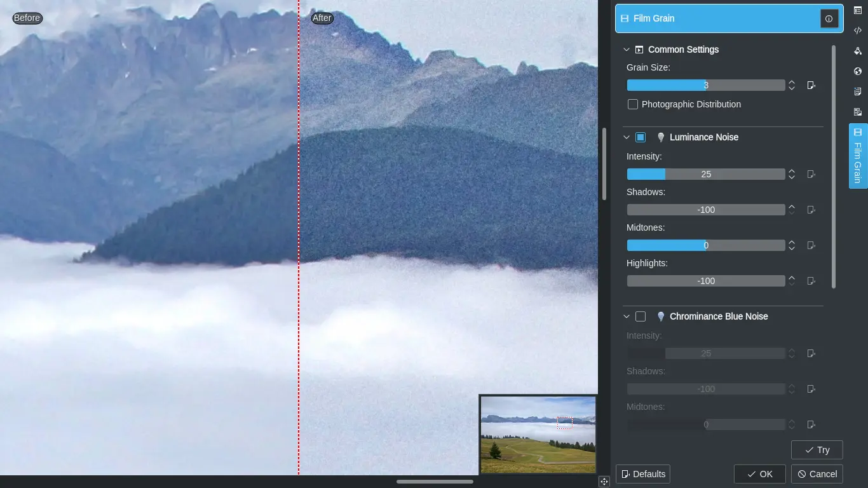
Task: Click the Try button to preview the effect
Action: click(x=817, y=449)
